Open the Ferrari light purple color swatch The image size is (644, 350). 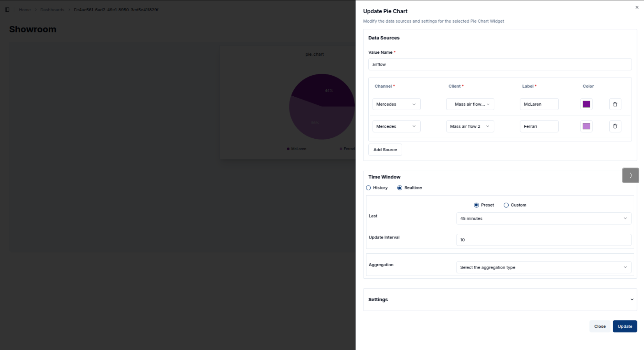coord(586,126)
